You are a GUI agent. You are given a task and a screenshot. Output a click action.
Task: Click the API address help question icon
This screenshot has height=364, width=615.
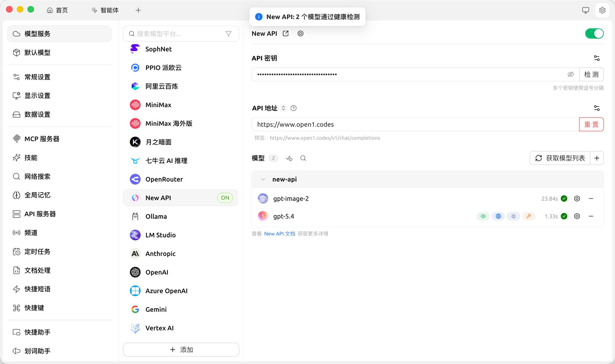(293, 108)
